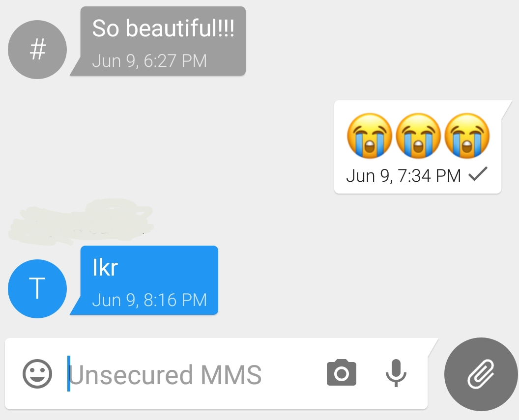Tap the camera icon in message field
Image resolution: width=519 pixels, height=420 pixels.
coord(342,373)
